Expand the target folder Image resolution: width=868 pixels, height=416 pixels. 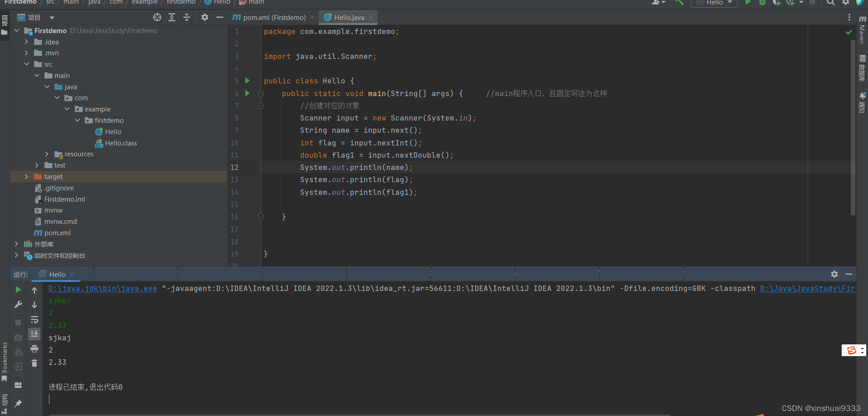click(x=26, y=177)
